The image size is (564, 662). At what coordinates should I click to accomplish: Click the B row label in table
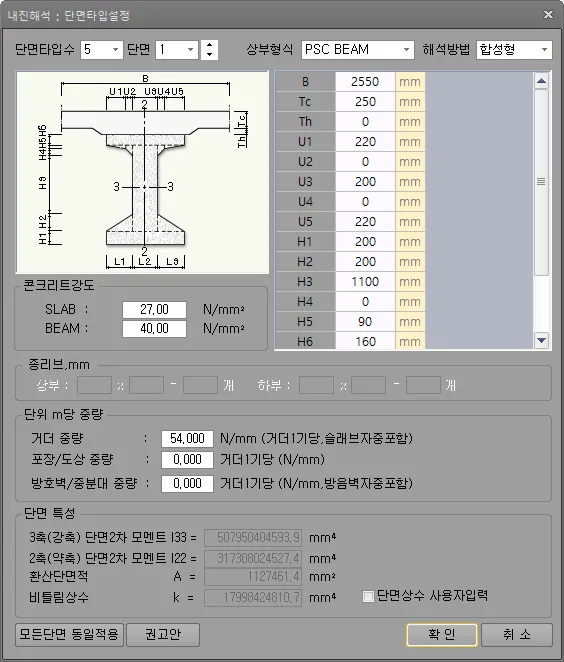305,81
